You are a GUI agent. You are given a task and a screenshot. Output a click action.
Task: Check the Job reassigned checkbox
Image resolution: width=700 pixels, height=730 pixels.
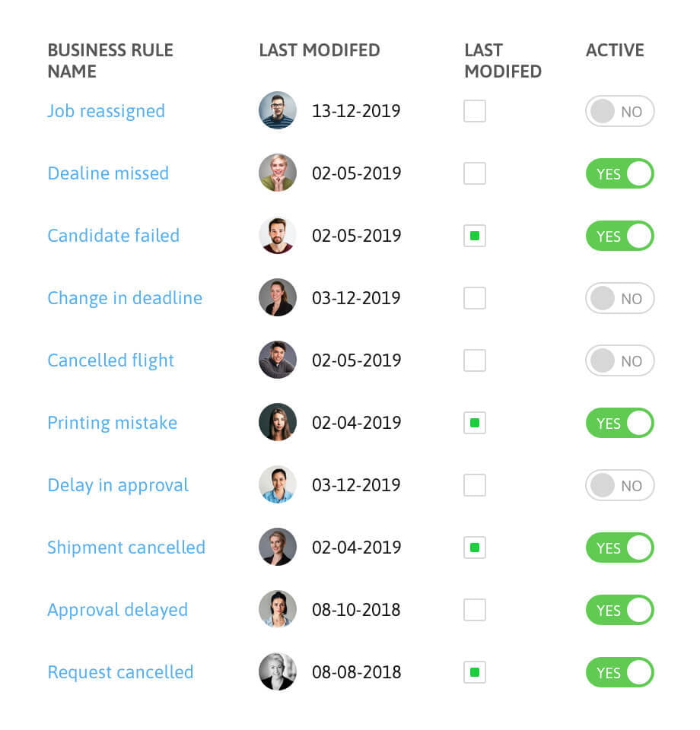coord(475,111)
